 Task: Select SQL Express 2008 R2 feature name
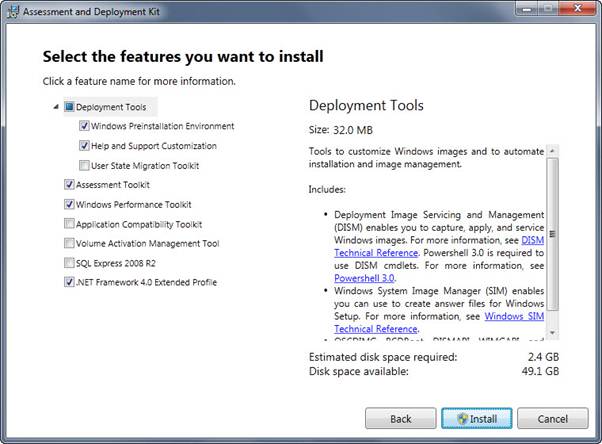tap(116, 263)
